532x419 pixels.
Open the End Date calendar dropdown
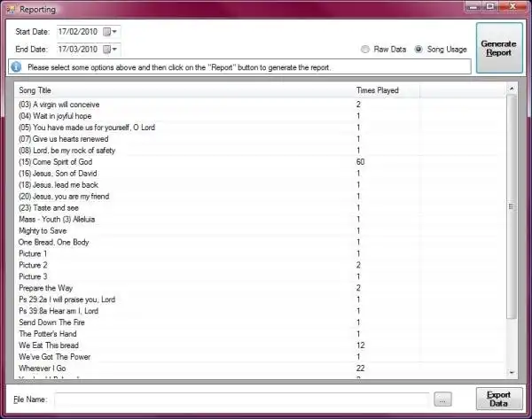coord(110,49)
